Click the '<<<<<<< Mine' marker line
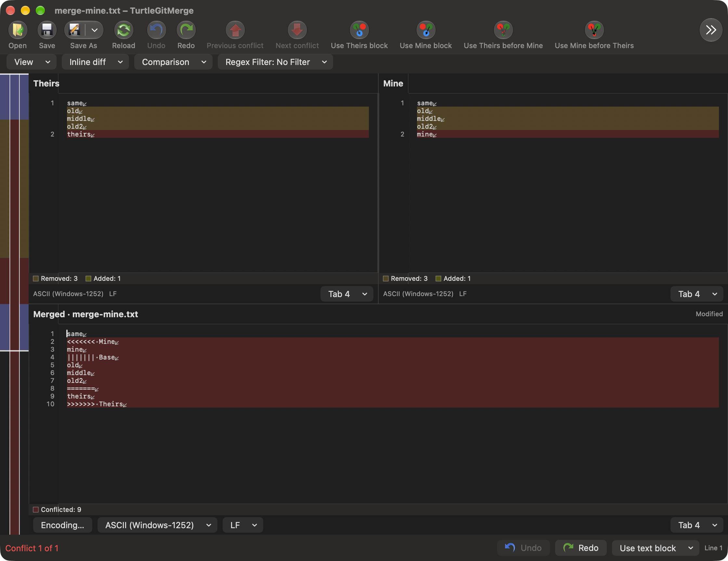 (393, 342)
